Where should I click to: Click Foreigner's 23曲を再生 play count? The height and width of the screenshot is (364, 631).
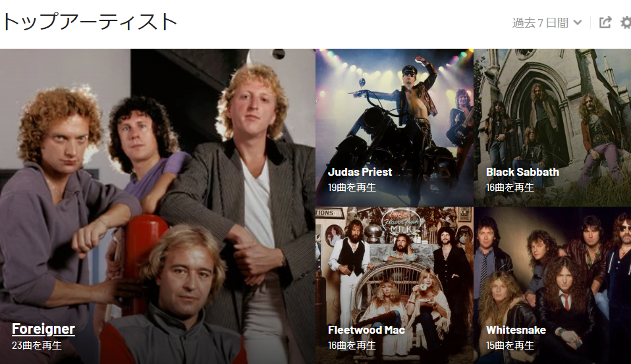tap(37, 346)
